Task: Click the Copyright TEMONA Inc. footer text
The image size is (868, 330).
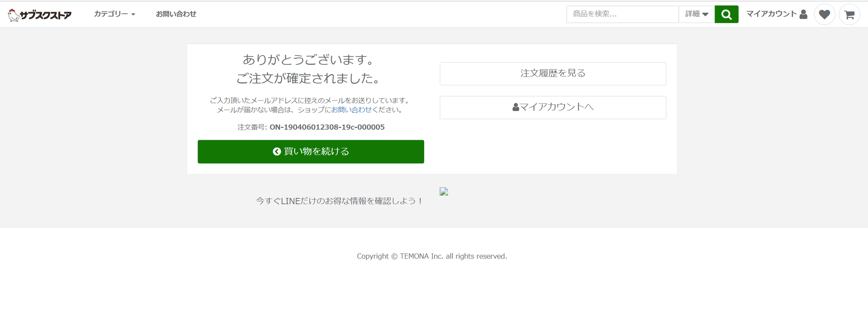Action: 431,256
